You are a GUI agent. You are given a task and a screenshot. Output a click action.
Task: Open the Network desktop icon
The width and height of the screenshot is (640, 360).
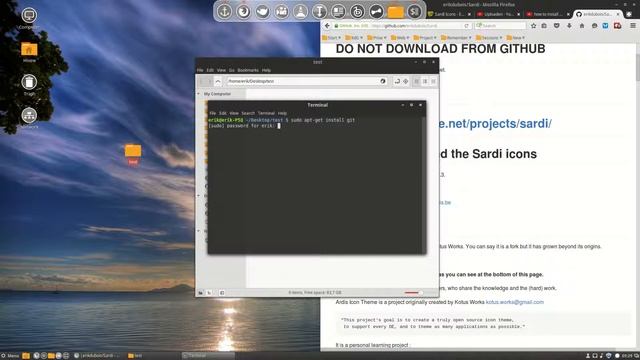pos(29,118)
